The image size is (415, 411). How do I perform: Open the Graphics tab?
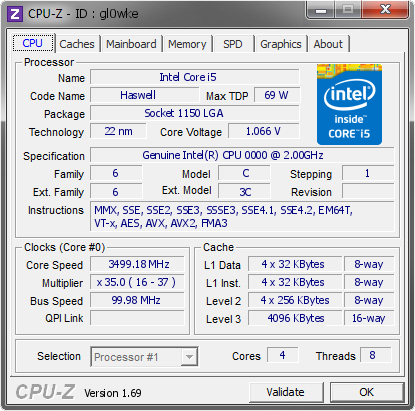point(281,44)
